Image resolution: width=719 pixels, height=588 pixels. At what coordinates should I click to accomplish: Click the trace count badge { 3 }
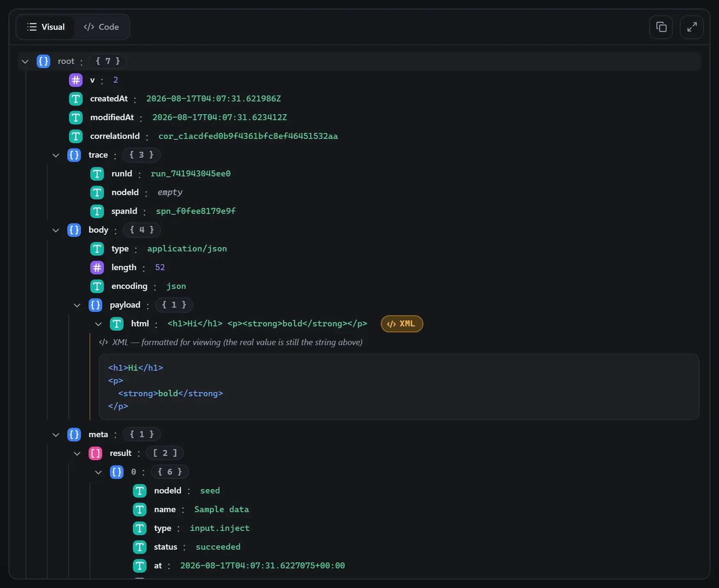[141, 155]
